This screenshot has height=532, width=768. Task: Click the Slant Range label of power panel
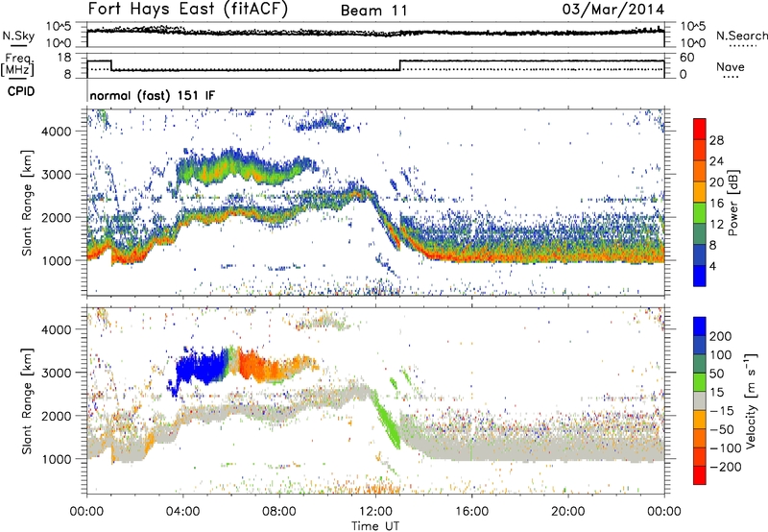[x=27, y=203]
